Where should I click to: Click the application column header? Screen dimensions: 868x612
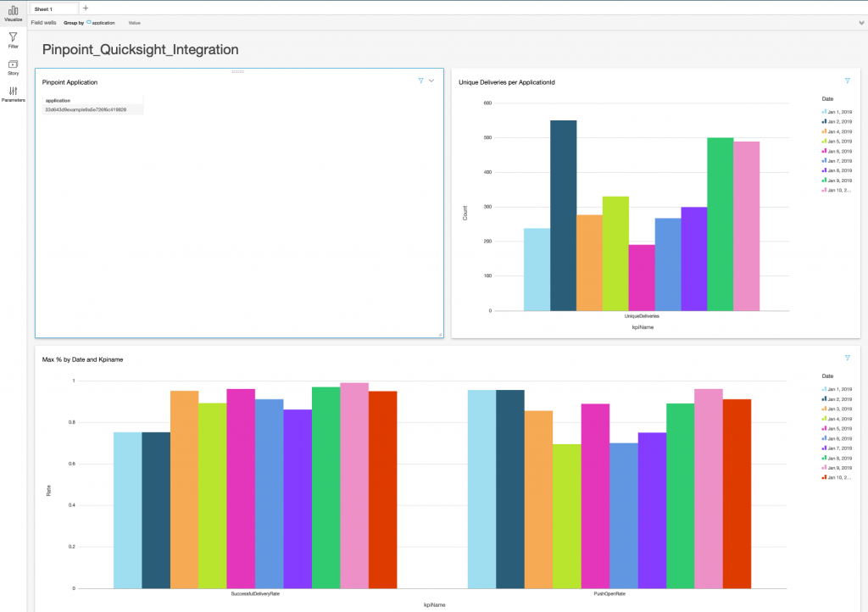[58, 101]
